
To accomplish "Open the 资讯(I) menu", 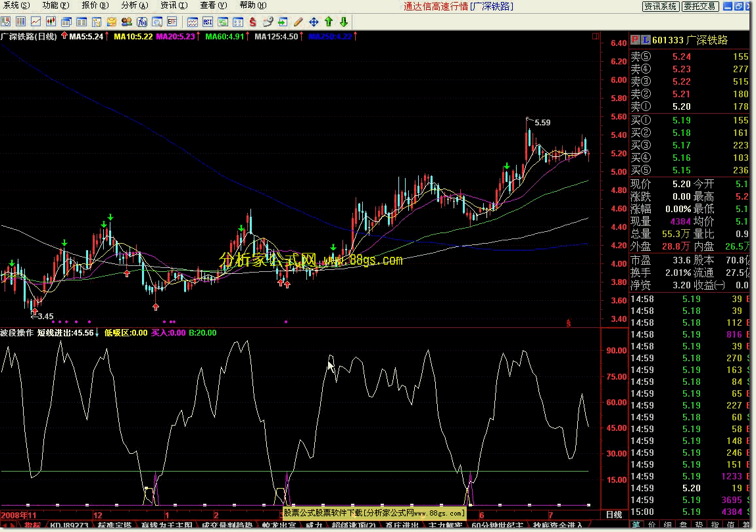I will pyautogui.click(x=174, y=5).
